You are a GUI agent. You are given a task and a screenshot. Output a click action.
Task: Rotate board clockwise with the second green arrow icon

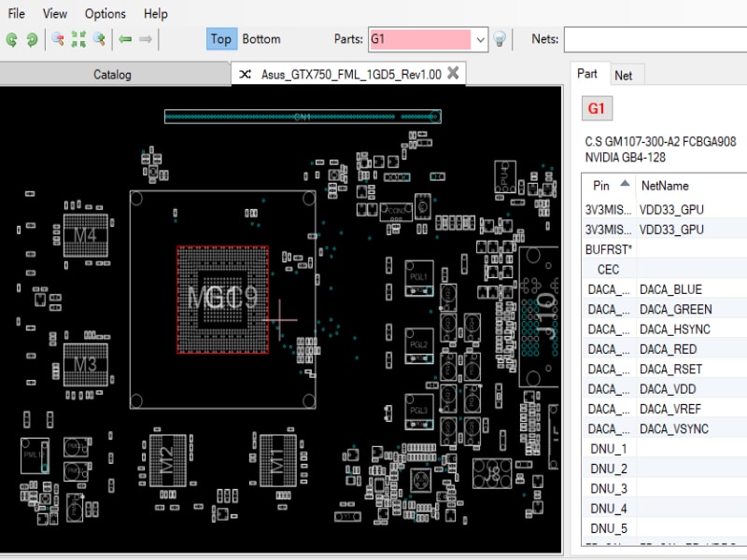point(32,39)
